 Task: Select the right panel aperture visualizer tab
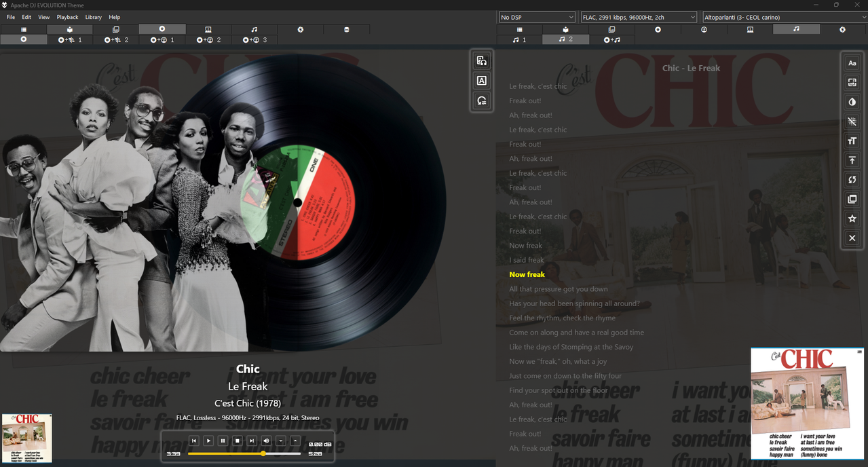click(842, 30)
